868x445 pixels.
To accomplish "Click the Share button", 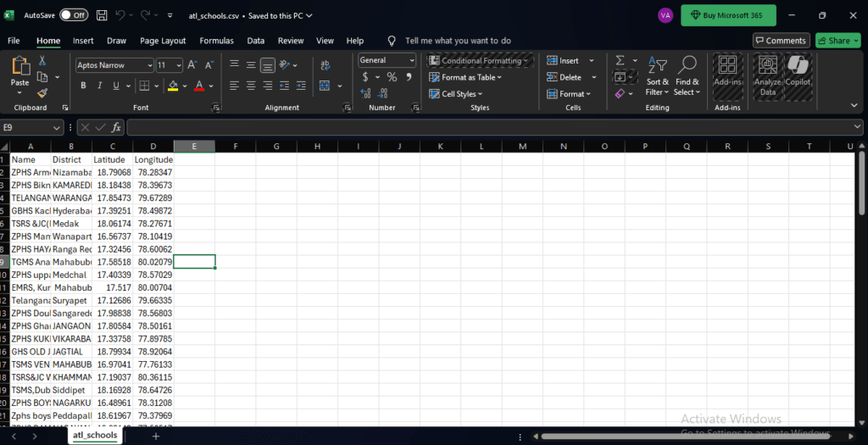I will click(x=837, y=41).
